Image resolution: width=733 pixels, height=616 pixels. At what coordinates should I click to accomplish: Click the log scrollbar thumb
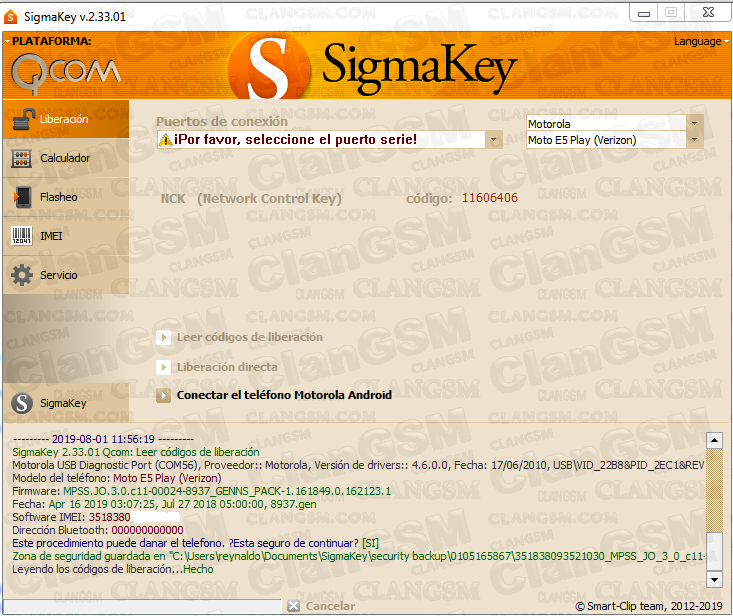click(x=714, y=552)
